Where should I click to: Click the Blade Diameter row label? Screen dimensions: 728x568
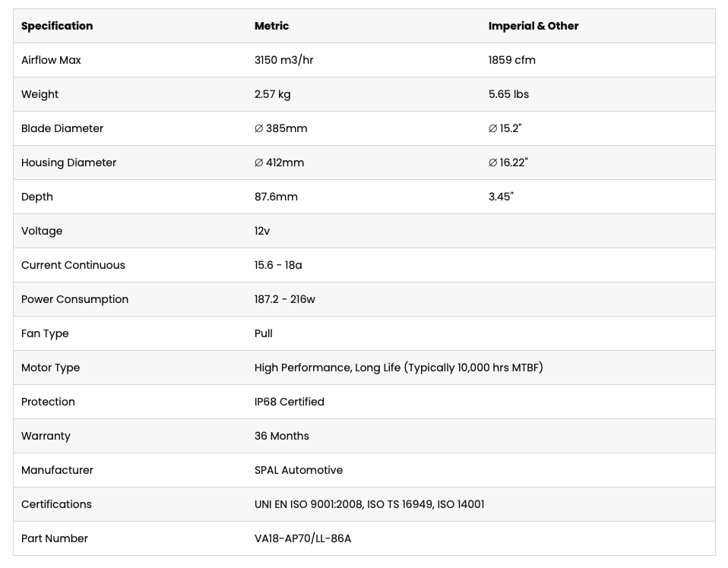click(62, 128)
